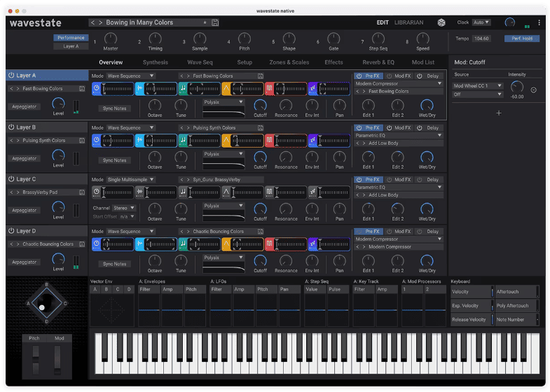The image size is (550, 392).
Task: Open Layer C Single Multisample mode dropdown
Action: coord(130,180)
